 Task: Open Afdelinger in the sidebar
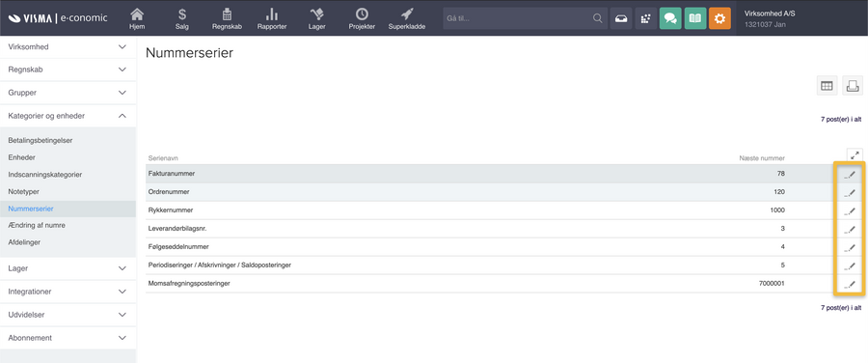[x=24, y=242]
